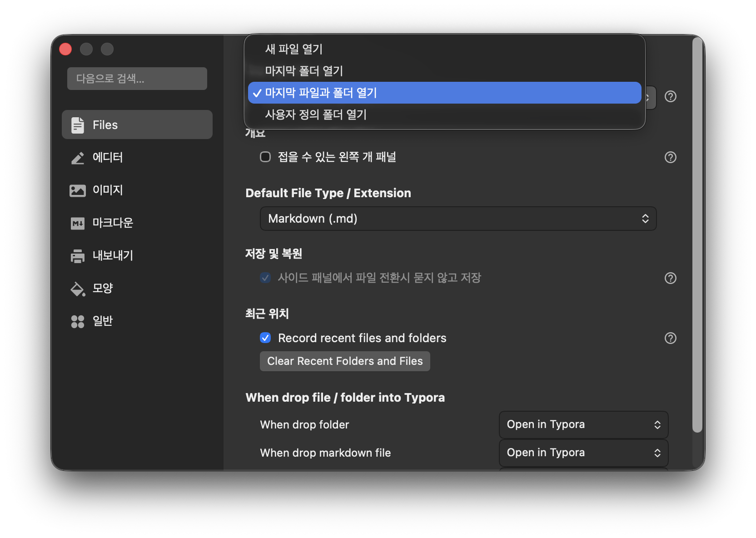756x538 pixels.
Task: Select 마지막 폴더 열기 in the popup menu
Action: (304, 71)
